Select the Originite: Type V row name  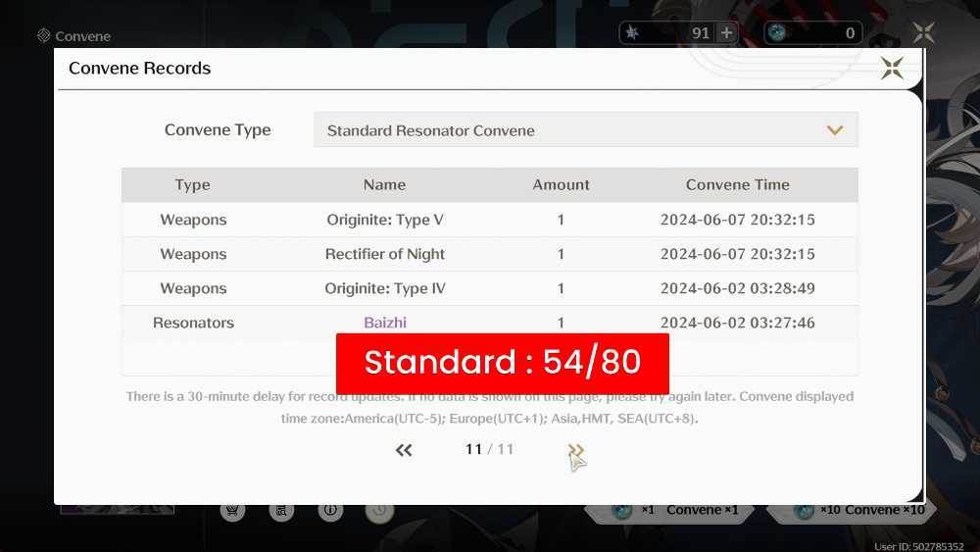click(385, 220)
